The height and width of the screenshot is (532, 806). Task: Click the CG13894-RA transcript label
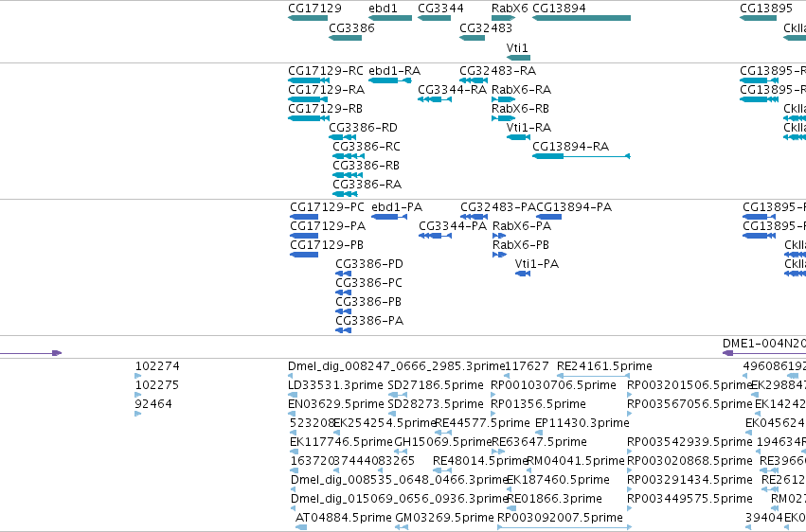point(570,147)
